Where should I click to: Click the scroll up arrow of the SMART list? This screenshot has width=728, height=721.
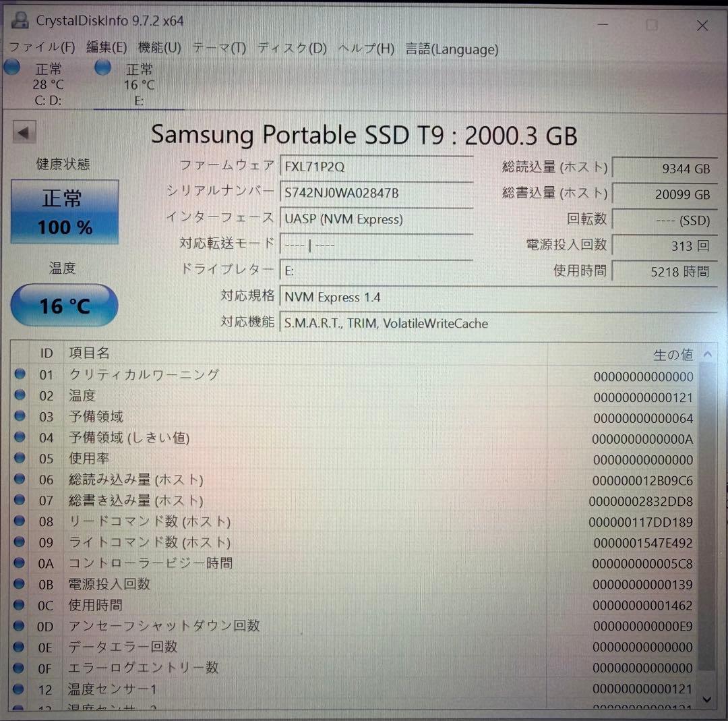708,355
